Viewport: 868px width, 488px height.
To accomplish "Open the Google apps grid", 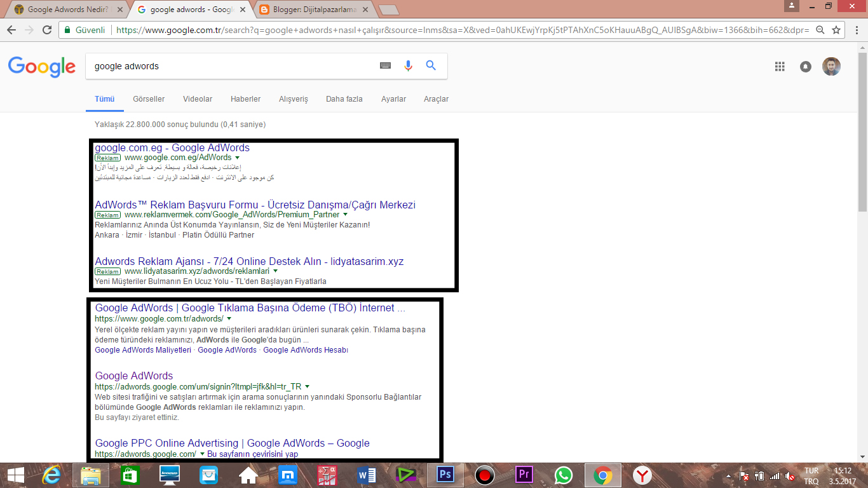I will [x=780, y=66].
